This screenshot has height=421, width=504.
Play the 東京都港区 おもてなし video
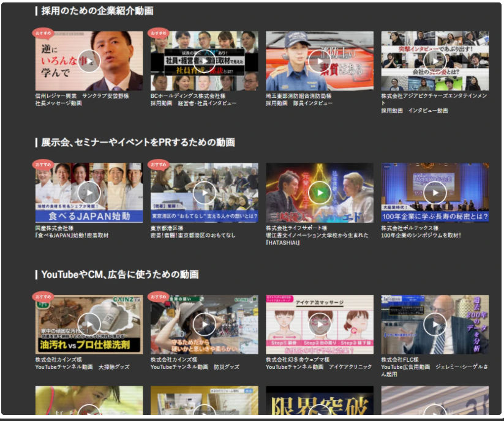tap(204, 193)
